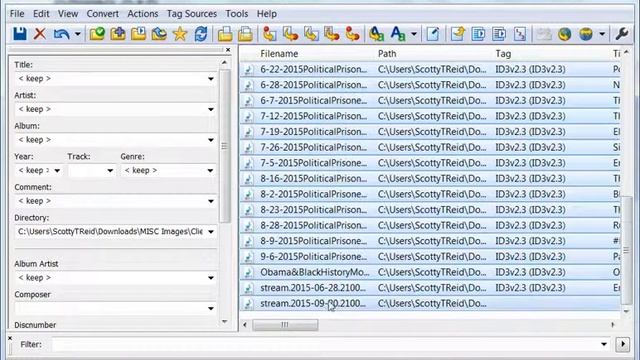Close the Filter bar with its X
Screen dimensions: 640x360
[10, 338]
